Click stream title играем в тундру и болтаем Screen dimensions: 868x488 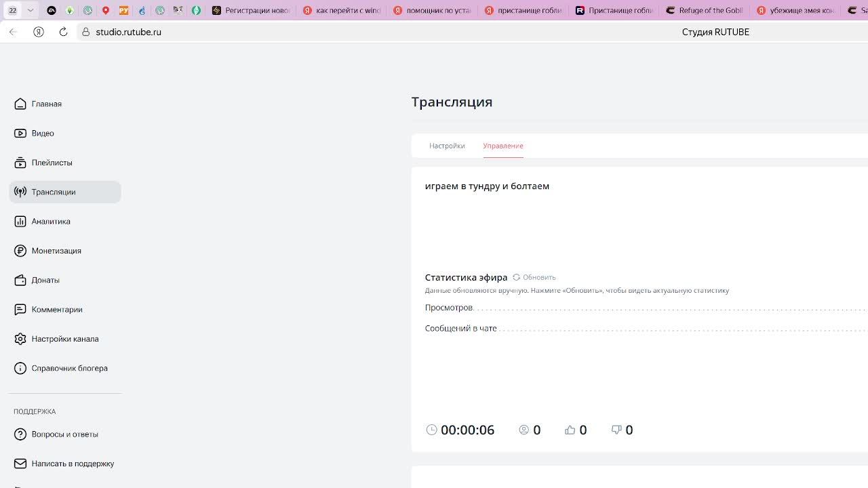point(487,186)
